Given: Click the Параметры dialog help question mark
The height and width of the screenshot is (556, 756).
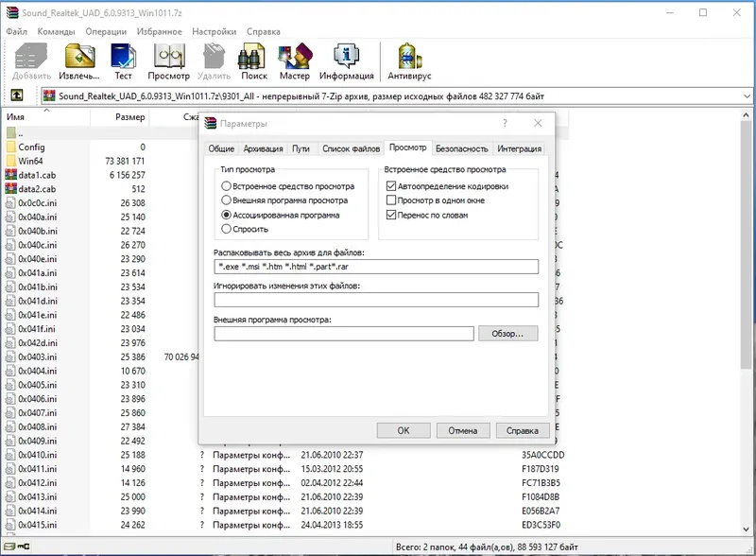Looking at the screenshot, I should tap(505, 123).
